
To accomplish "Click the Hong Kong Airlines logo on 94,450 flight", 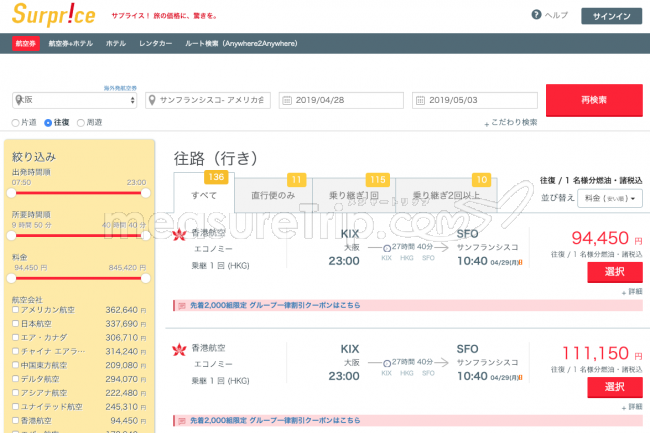I will [179, 235].
